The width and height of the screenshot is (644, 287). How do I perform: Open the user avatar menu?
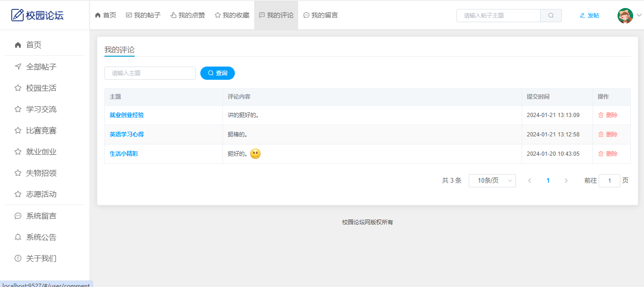[x=625, y=16]
